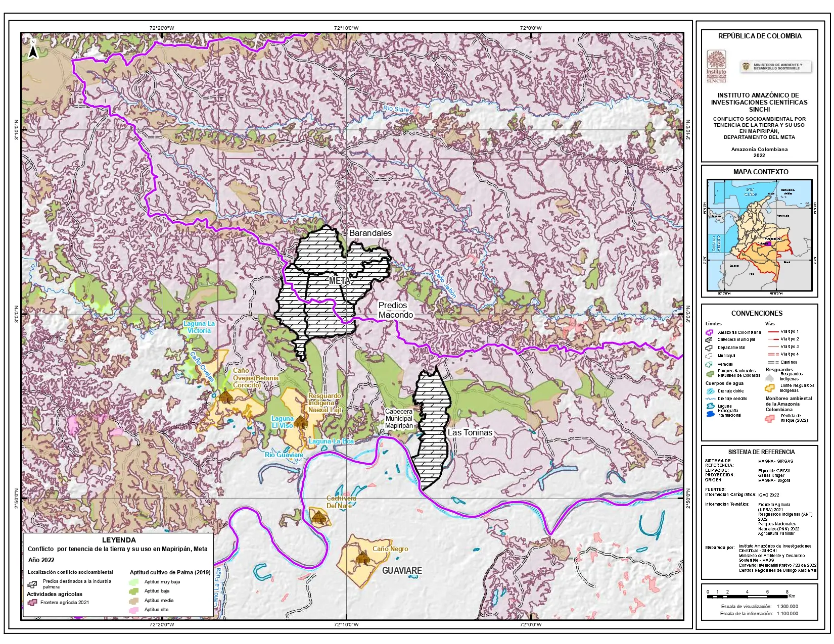This screenshot has width=834, height=644.
Task: Click the Resguardo Naexal Lajt hut icon
Action: pyautogui.click(x=301, y=421)
